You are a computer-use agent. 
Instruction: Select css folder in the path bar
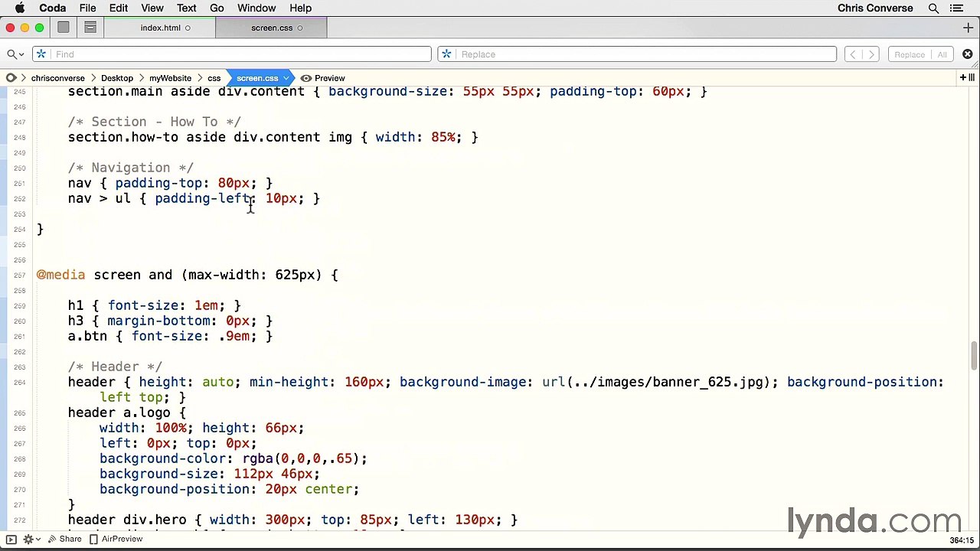point(214,78)
